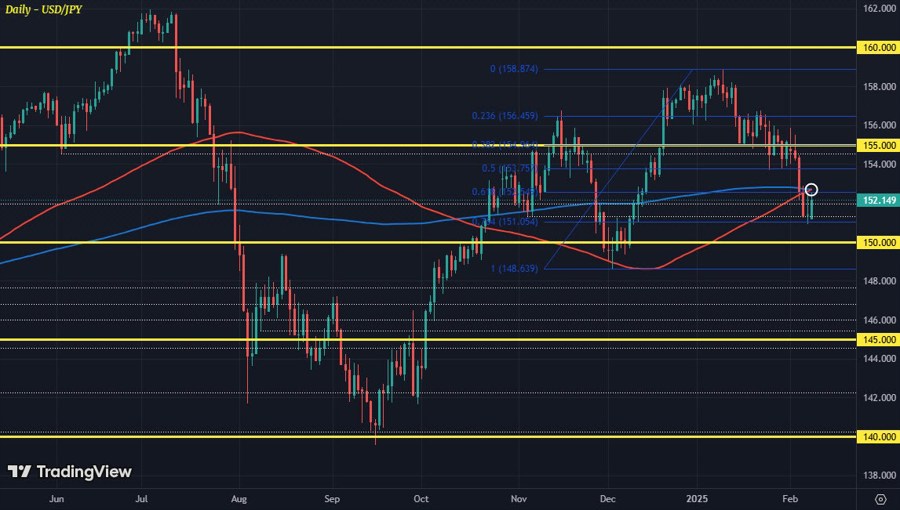Image resolution: width=900 pixels, height=510 pixels.
Task: Click the Nov label on time axis
Action: 518,499
